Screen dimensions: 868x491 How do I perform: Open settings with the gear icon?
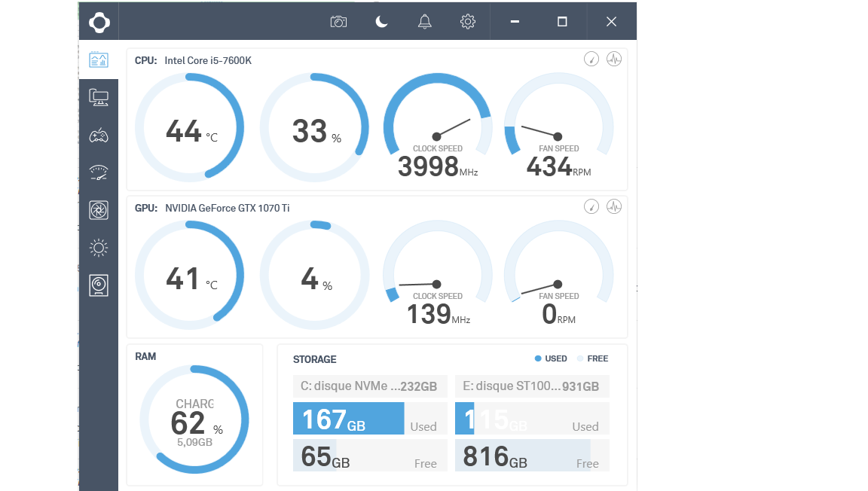point(468,22)
